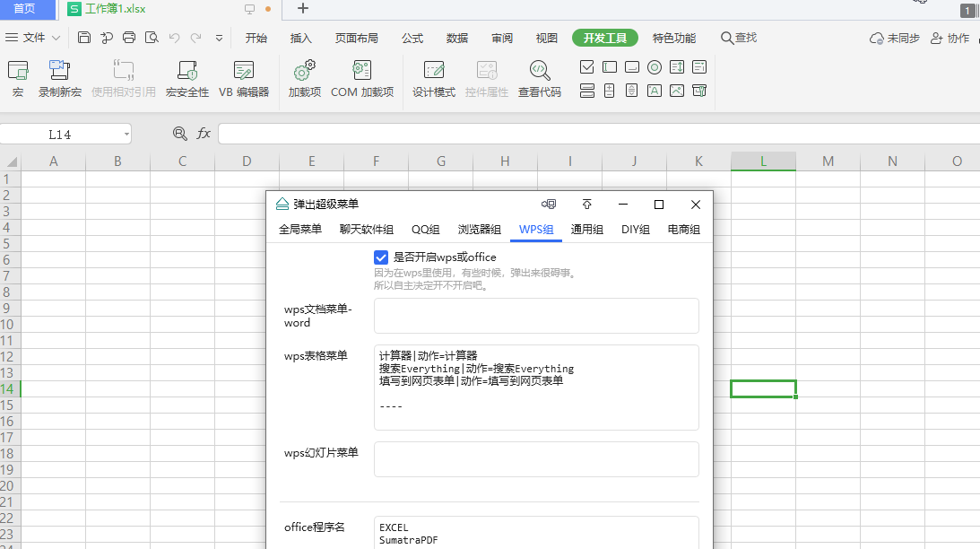Start 录制新宏 macro recording

[60, 79]
